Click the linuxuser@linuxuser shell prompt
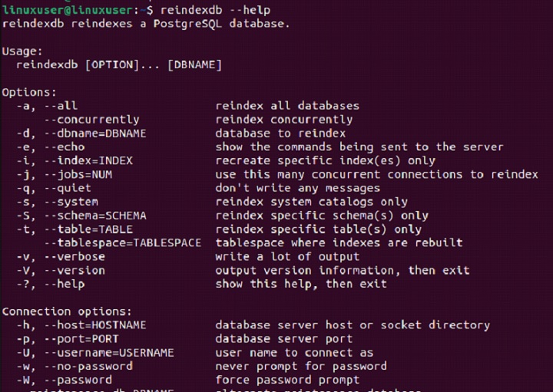 click(x=65, y=10)
